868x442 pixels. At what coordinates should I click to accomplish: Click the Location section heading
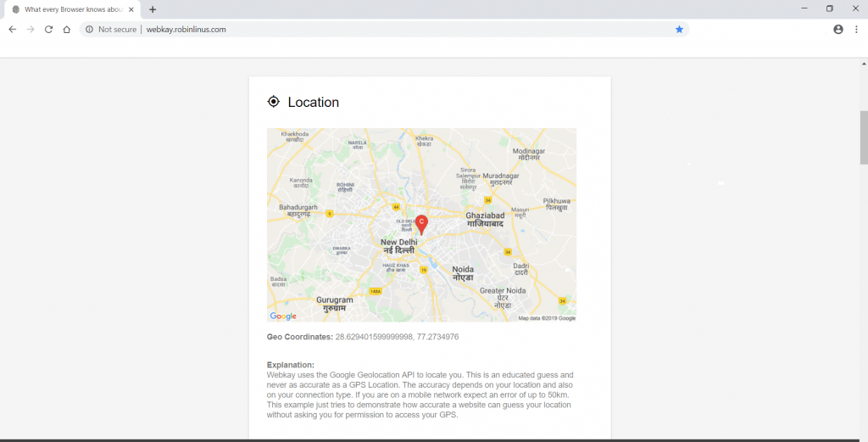coord(314,102)
